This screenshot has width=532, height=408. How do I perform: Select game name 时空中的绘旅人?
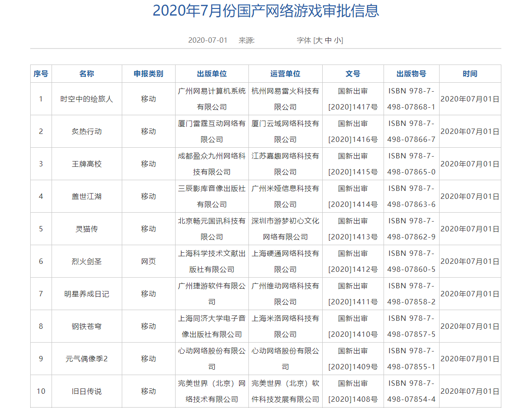click(x=87, y=99)
